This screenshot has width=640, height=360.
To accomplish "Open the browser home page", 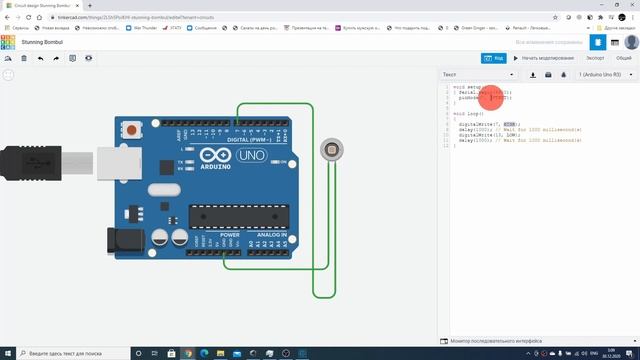I will coord(39,18).
